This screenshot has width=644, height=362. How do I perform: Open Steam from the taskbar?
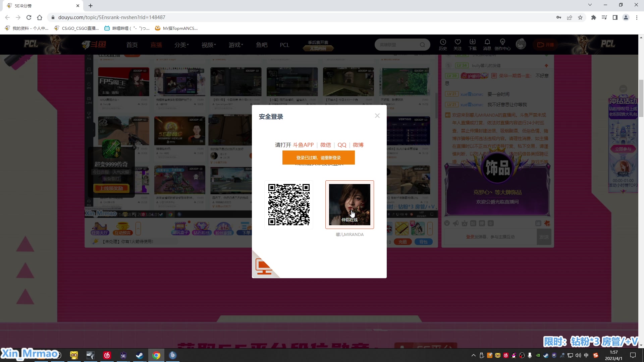pos(140,355)
